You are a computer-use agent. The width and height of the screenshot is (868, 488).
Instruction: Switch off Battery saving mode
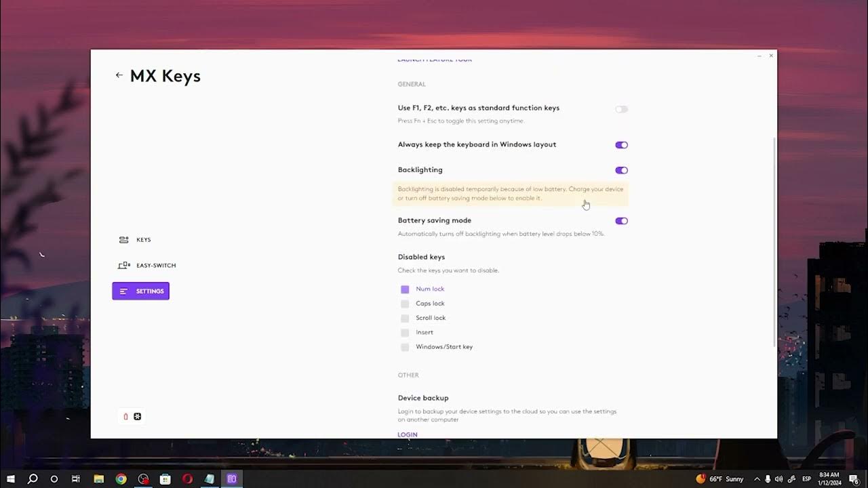coord(621,221)
